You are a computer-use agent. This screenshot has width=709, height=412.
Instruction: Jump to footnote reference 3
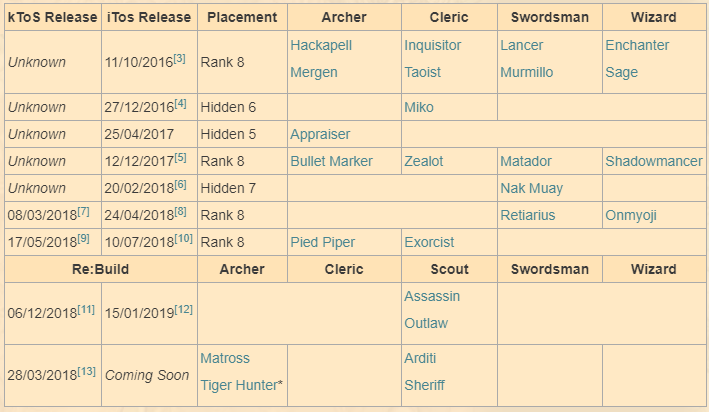click(179, 58)
